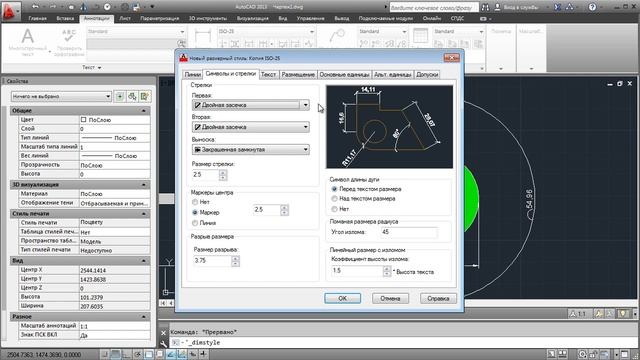
Task: Open Параметризация ribbon tab
Action: 160,18
